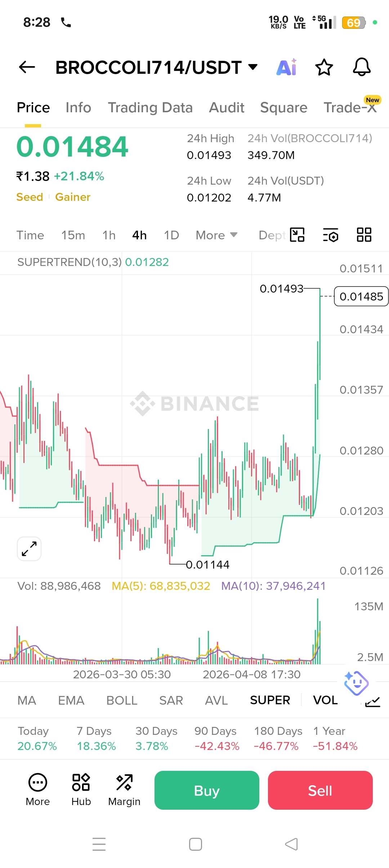Image resolution: width=389 pixels, height=868 pixels.
Task: Toggle the MA indicator
Action: [27, 700]
